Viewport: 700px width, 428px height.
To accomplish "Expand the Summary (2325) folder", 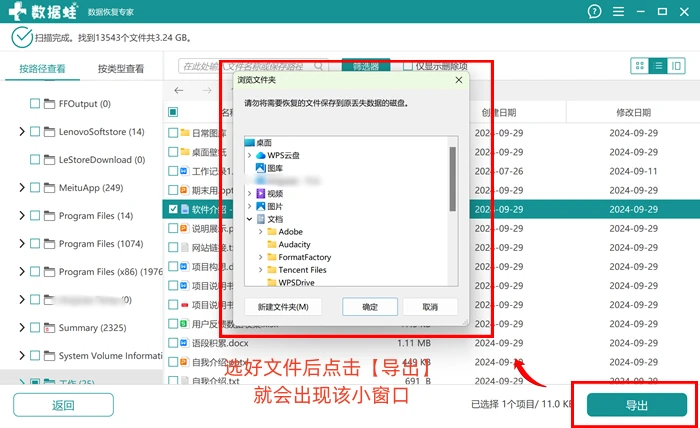I will pyautogui.click(x=21, y=328).
